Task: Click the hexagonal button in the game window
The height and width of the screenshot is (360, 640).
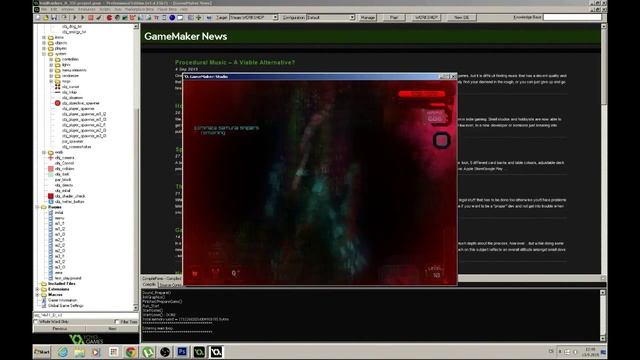Action: tap(441, 140)
